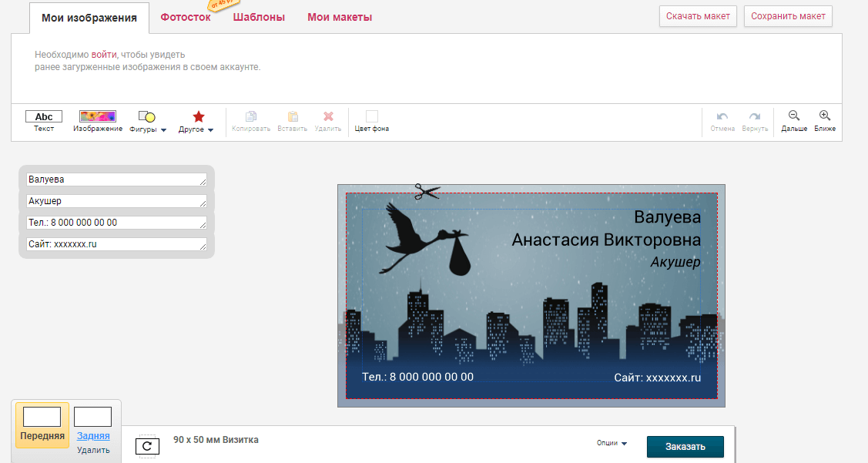Open the Опции options dropdown

(612, 443)
